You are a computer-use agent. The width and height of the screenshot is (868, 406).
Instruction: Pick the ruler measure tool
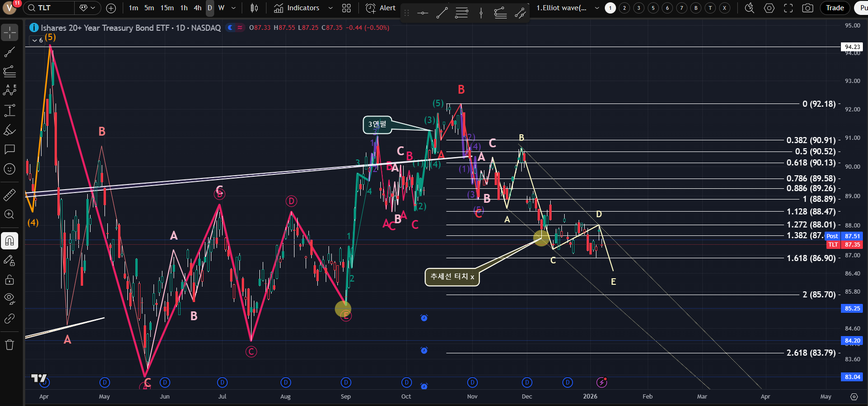coord(9,195)
